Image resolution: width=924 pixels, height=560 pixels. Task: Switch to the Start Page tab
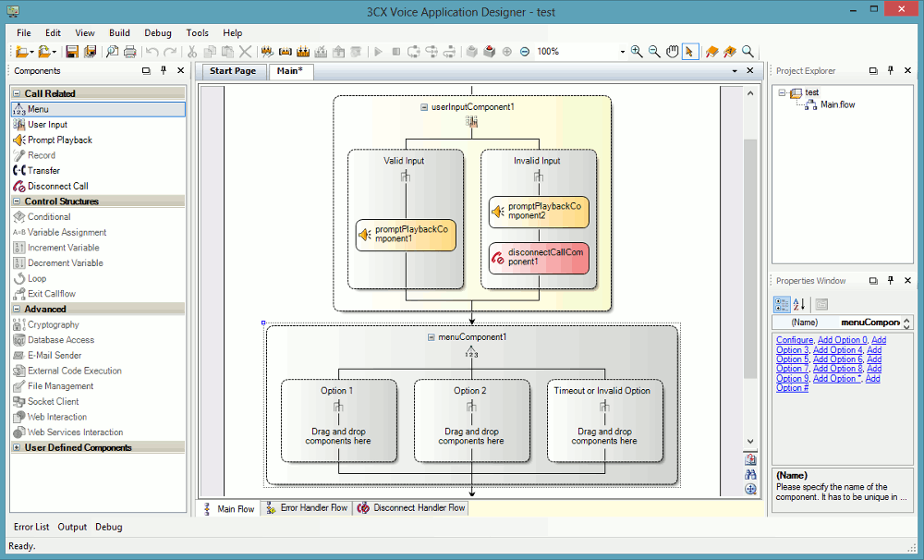233,71
